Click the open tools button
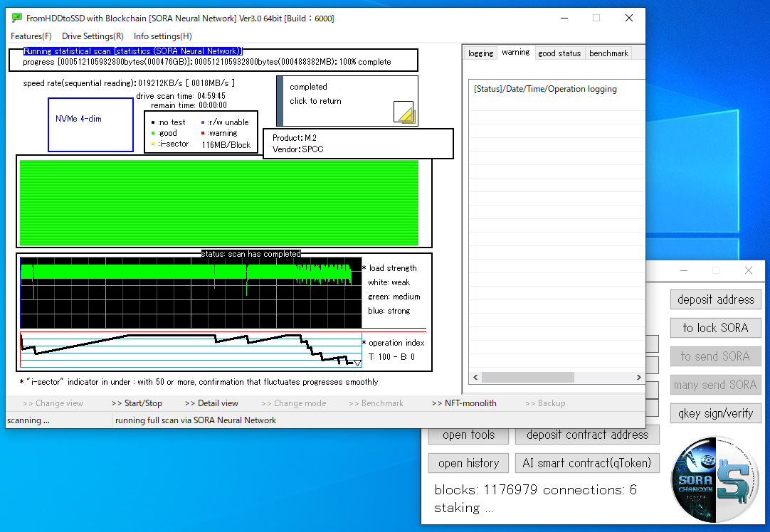The image size is (770, 532). click(468, 435)
